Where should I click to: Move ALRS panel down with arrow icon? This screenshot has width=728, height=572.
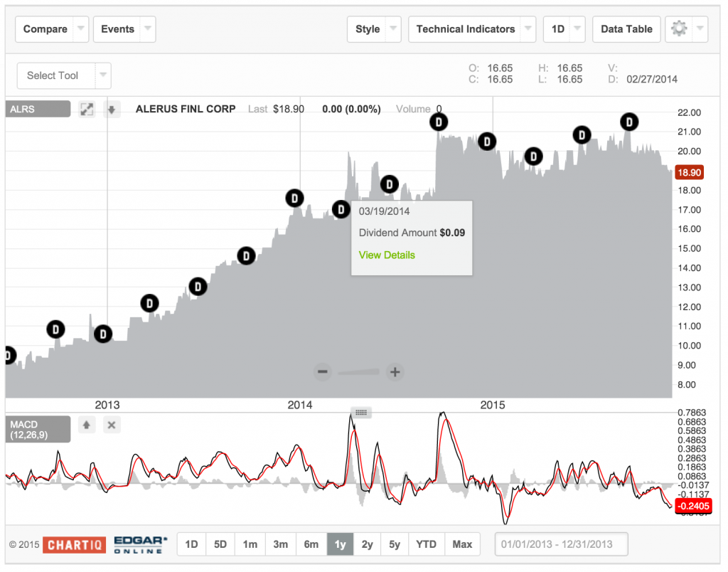coord(112,110)
